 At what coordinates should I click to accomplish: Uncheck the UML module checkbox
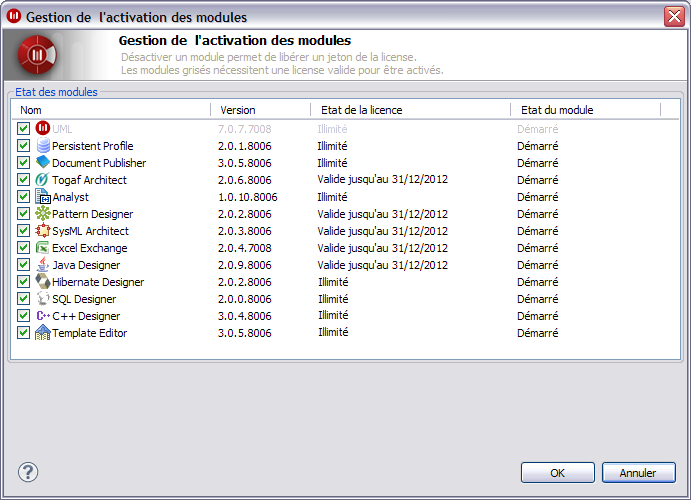pyautogui.click(x=23, y=129)
